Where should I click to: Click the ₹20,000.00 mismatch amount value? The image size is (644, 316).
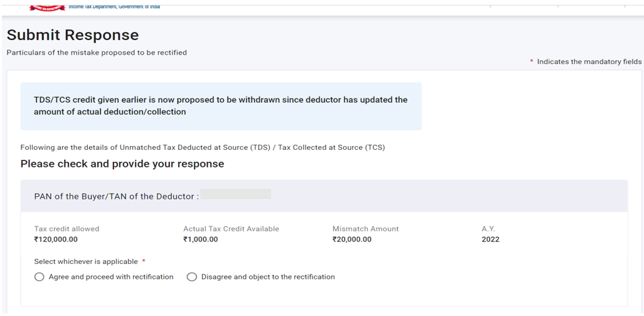(x=352, y=240)
